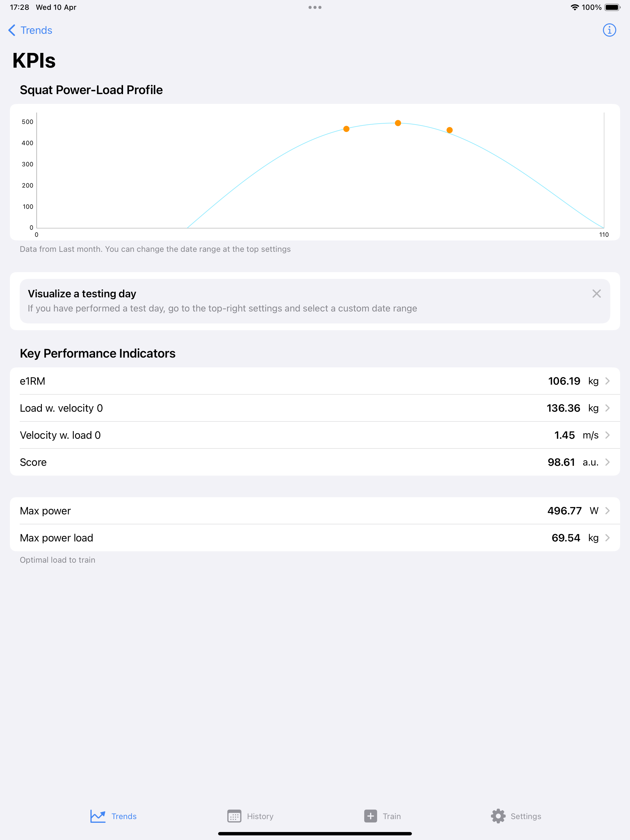Open Load w. velocity 0 details
Screen dimensions: 630x840
click(x=607, y=408)
